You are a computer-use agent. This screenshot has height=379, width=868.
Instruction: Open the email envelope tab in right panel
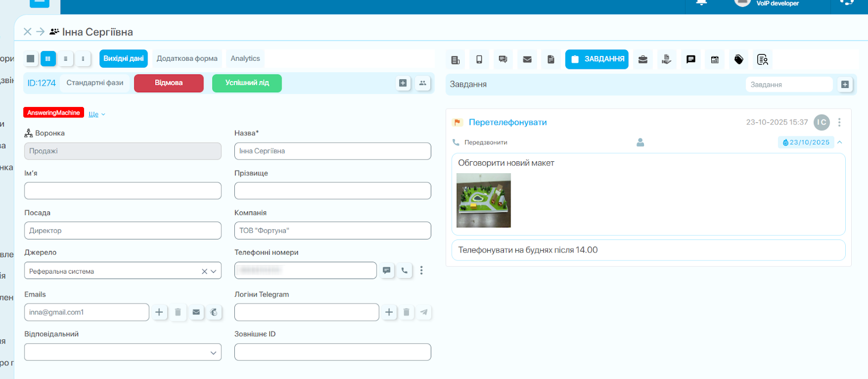pos(527,59)
